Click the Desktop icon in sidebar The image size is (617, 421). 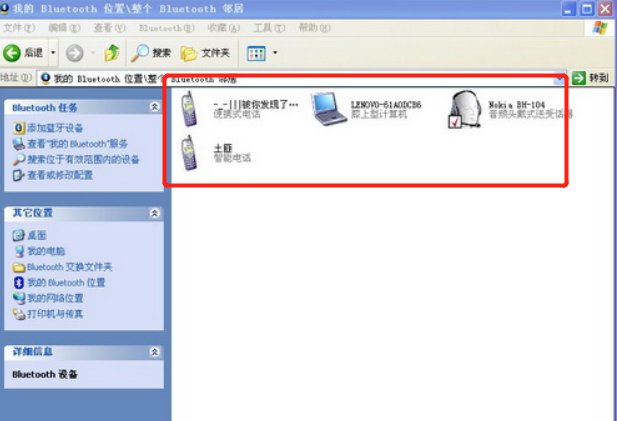[18, 235]
